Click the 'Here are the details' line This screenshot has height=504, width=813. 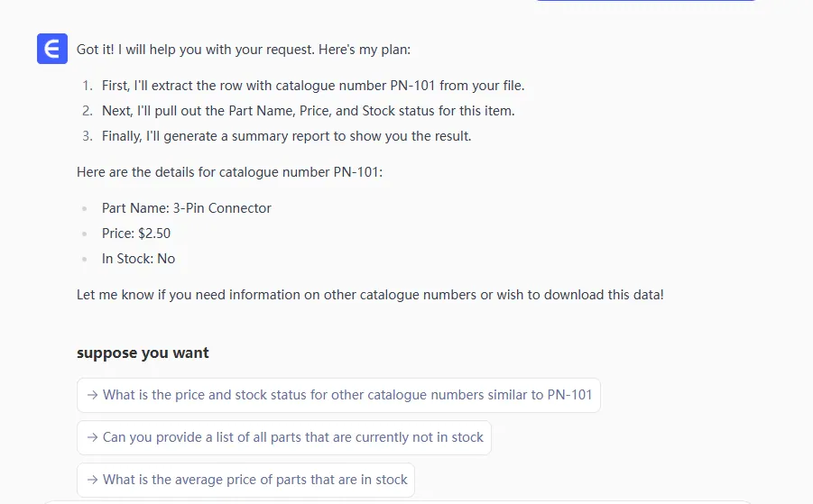[229, 171]
